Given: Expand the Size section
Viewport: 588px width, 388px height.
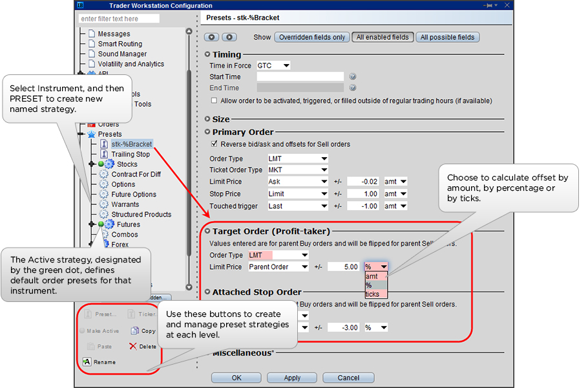Looking at the screenshot, I should tap(207, 119).
